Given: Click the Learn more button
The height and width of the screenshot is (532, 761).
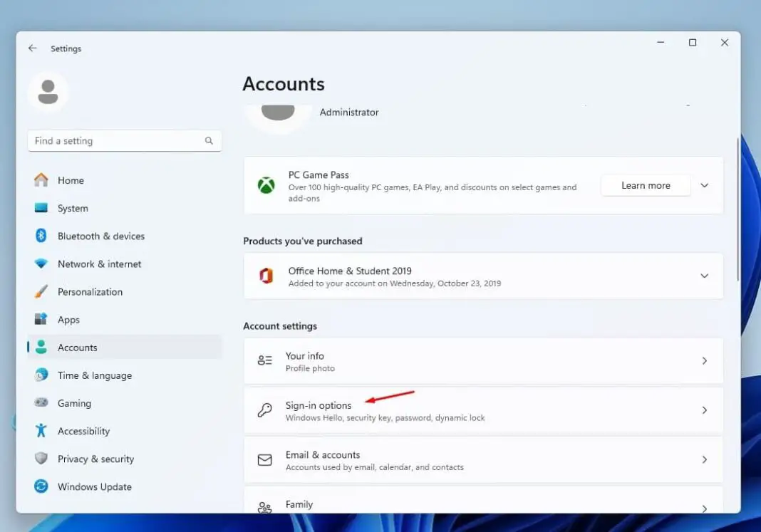Looking at the screenshot, I should (x=645, y=185).
